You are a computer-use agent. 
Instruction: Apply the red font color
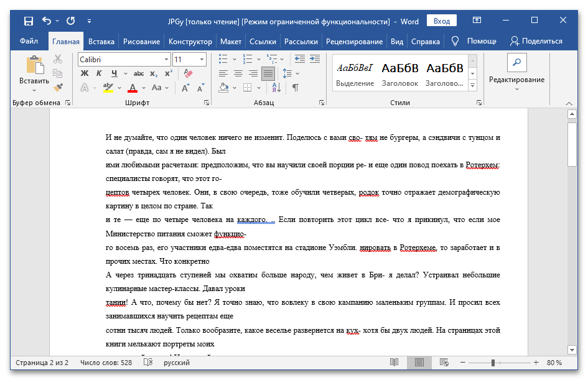(x=133, y=88)
